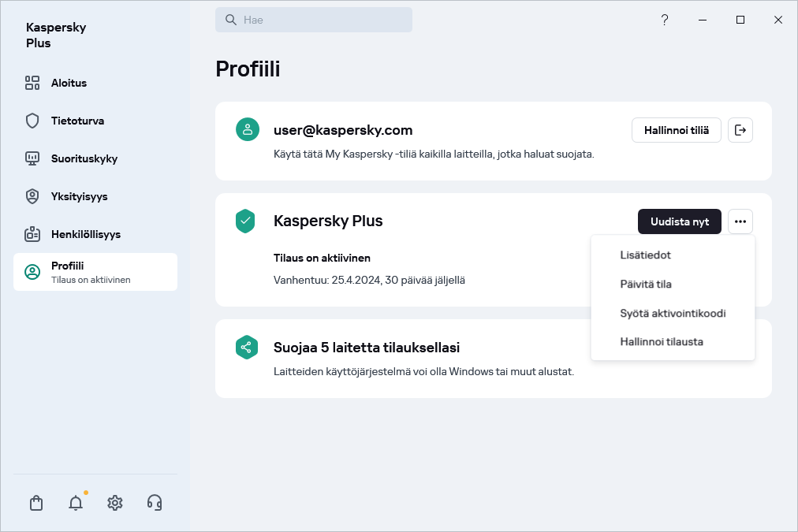
Task: Select Syötä aktivointikoodi menu entry
Action: [673, 313]
